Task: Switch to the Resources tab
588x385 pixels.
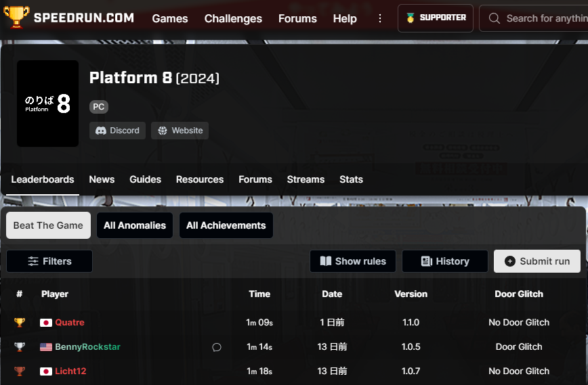Action: pos(199,179)
